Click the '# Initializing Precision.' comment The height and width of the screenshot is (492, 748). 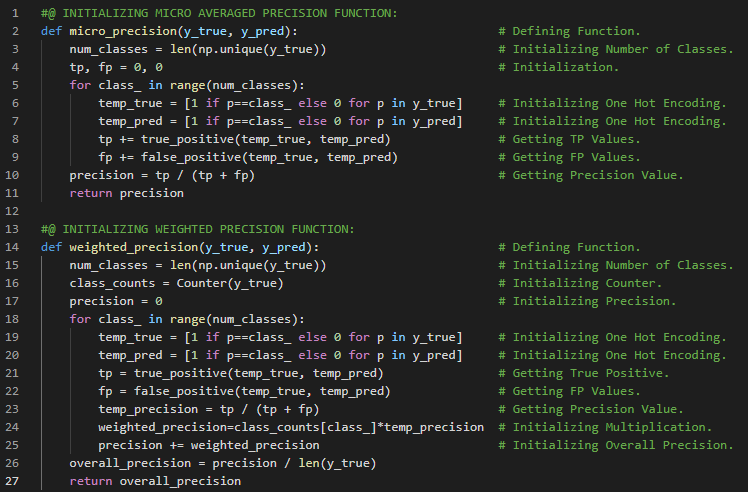(594, 301)
